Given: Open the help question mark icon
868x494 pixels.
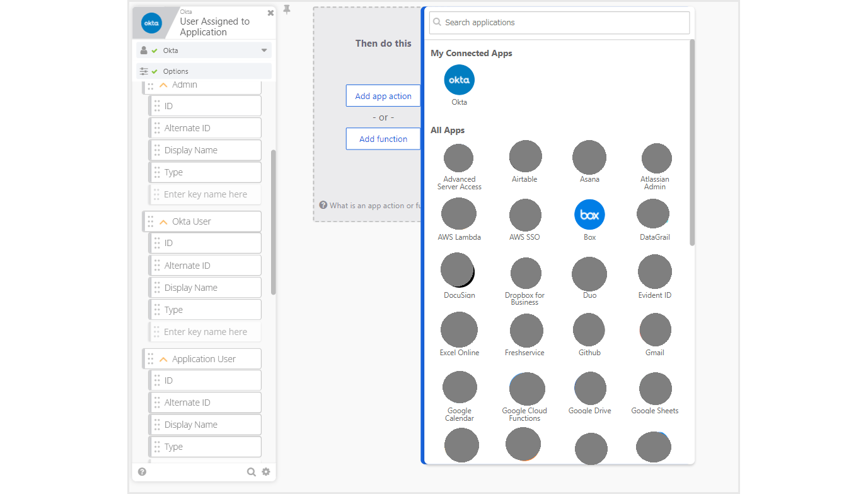Looking at the screenshot, I should 142,471.
